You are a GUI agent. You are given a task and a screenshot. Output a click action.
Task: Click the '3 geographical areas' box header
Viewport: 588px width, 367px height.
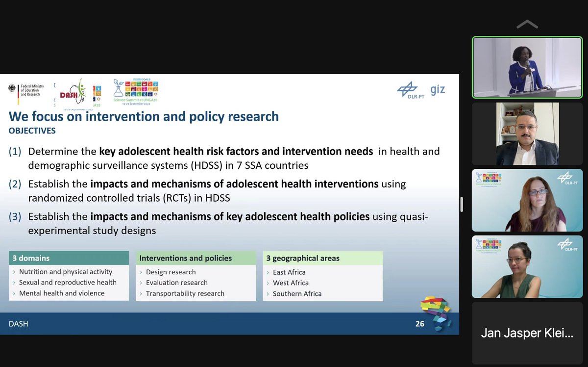click(x=322, y=258)
